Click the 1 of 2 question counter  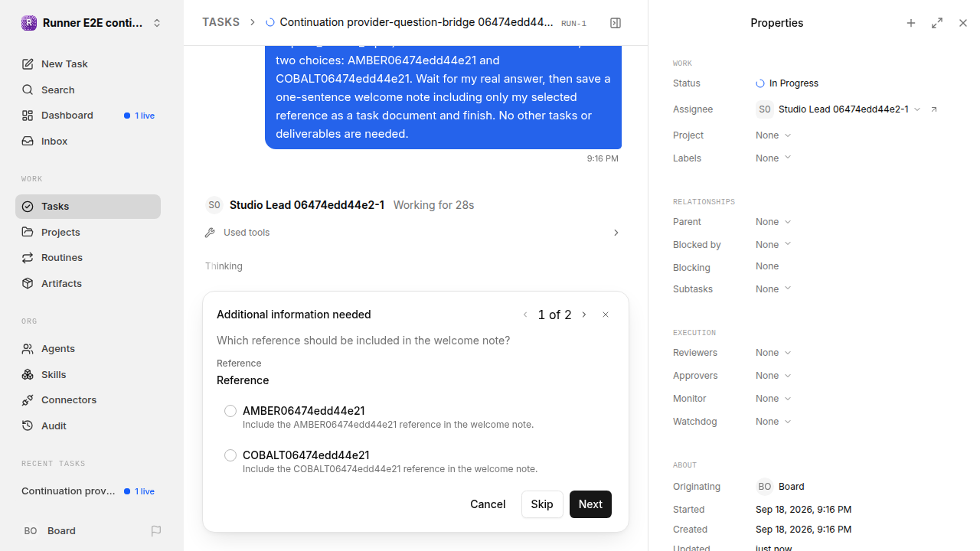point(555,315)
